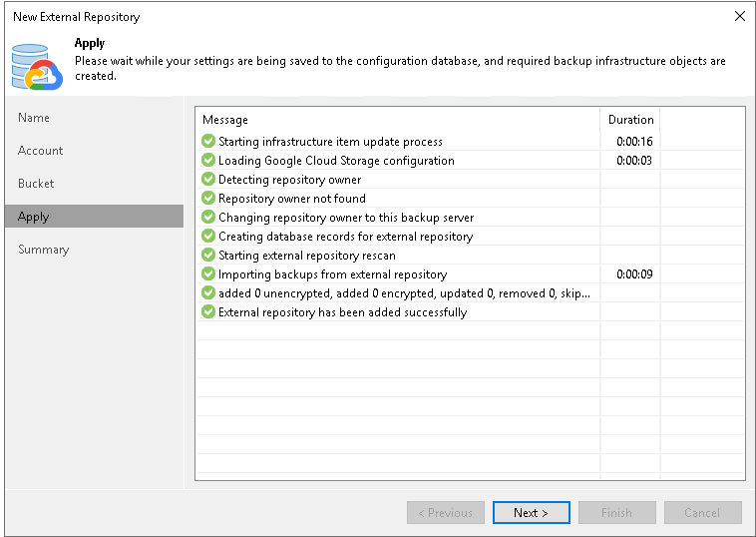The width and height of the screenshot is (756, 537).
Task: Click green check beside 'Loading Google Cloud Storage configuration'
Action: pos(208,161)
